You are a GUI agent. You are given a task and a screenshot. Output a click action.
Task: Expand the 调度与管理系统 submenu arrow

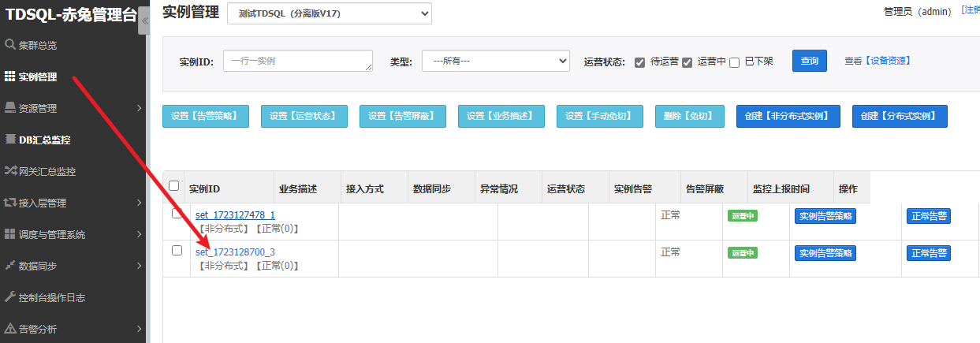click(139, 234)
